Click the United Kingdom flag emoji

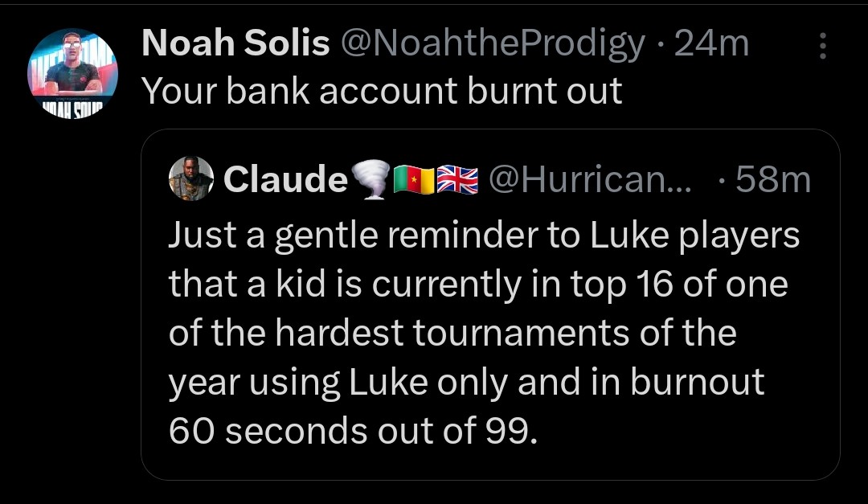[x=457, y=180]
